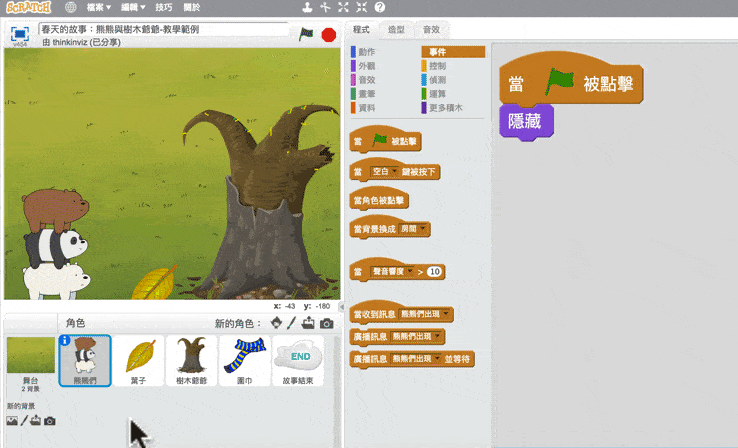Image resolution: width=738 pixels, height=448 pixels.
Task: Select the Shrink sprite tool
Action: pos(361,7)
